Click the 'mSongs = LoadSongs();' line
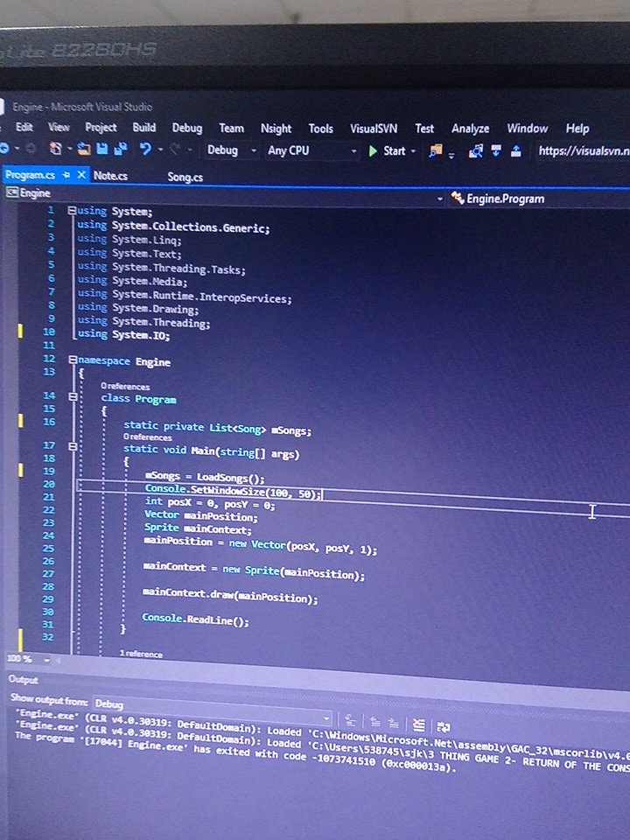The height and width of the screenshot is (840, 630). (x=205, y=476)
